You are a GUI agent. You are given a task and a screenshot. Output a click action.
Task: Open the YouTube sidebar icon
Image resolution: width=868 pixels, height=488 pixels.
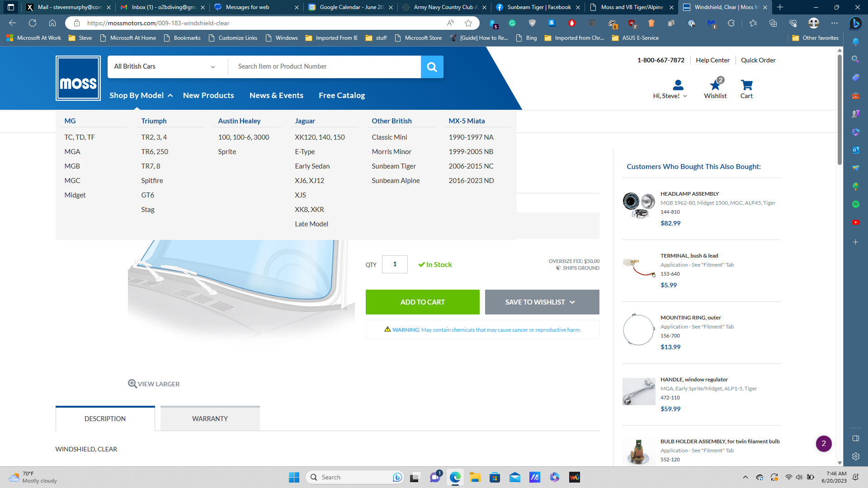coord(855,222)
